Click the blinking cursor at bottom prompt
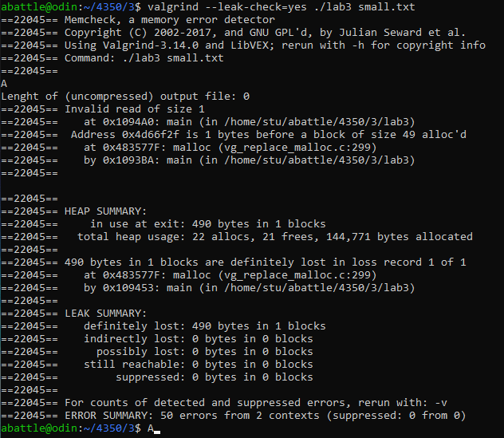The width and height of the screenshot is (504, 438). coord(157,432)
